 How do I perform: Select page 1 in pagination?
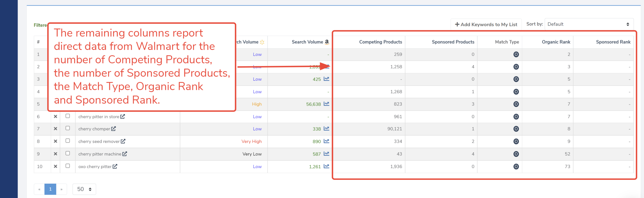click(x=50, y=189)
